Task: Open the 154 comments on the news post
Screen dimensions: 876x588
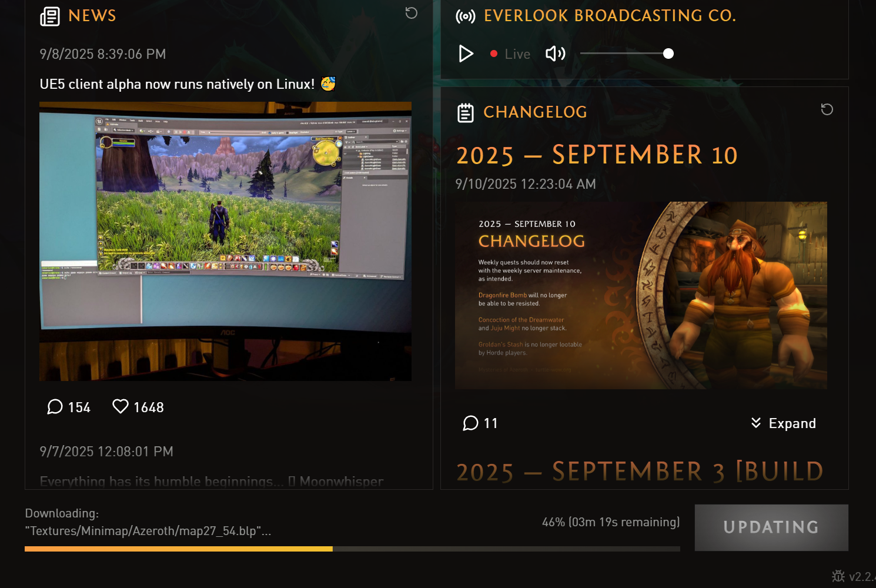Action: [x=69, y=407]
